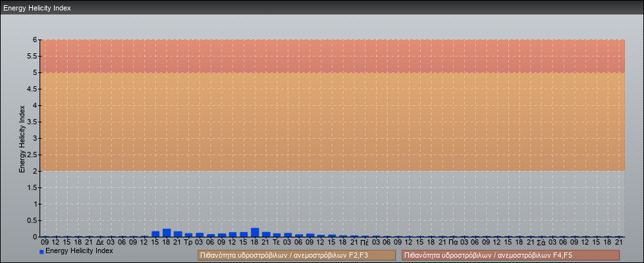644x263 pixels.
Task: Click the red band between 5 and 6
Action: click(329, 56)
